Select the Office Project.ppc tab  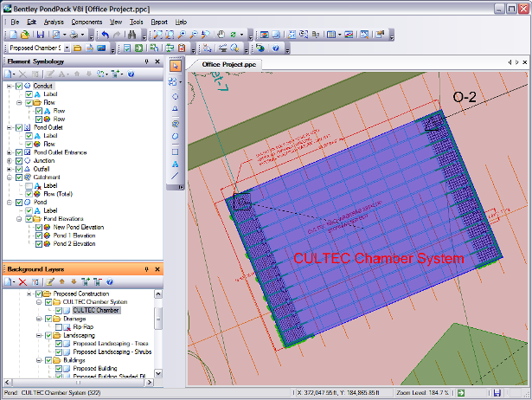tap(228, 64)
